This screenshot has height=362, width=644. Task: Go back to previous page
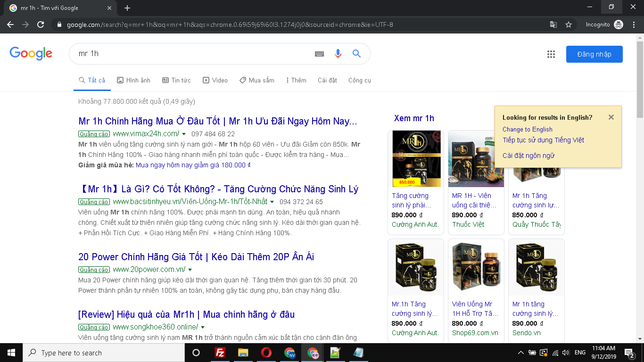coord(10,25)
